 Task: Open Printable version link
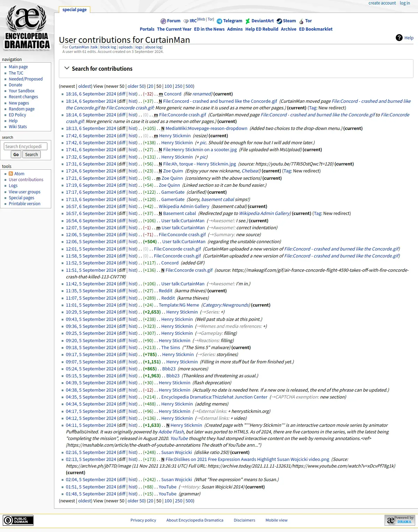25,204
